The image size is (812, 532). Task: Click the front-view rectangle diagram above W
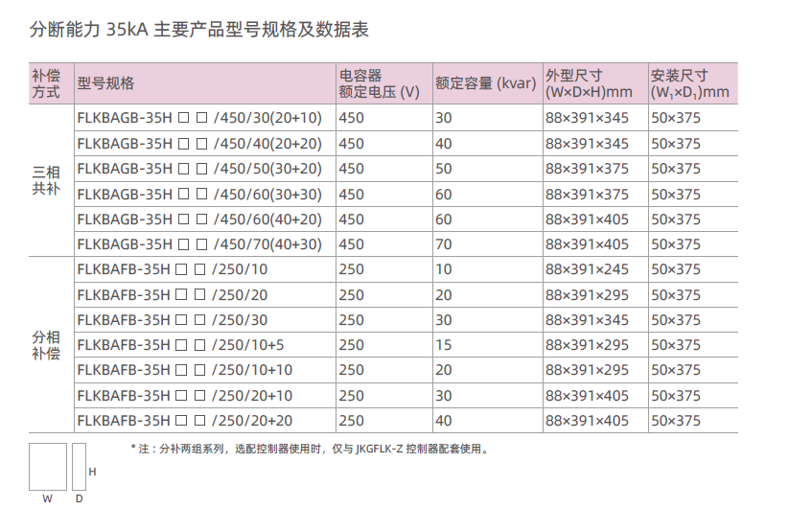tap(48, 467)
